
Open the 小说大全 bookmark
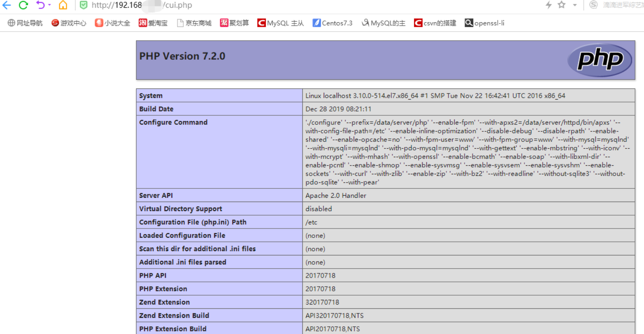tap(112, 23)
